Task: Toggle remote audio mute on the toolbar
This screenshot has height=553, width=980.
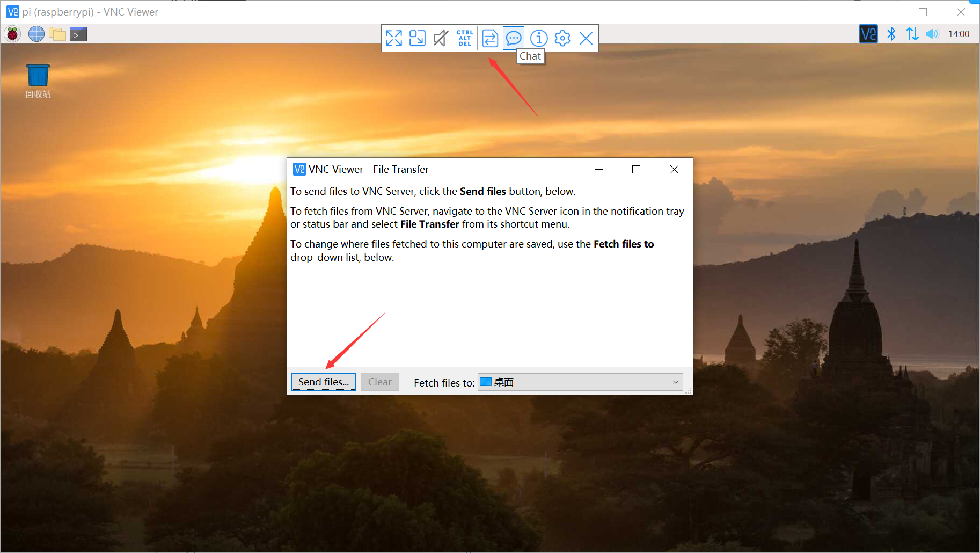Action: click(x=441, y=38)
